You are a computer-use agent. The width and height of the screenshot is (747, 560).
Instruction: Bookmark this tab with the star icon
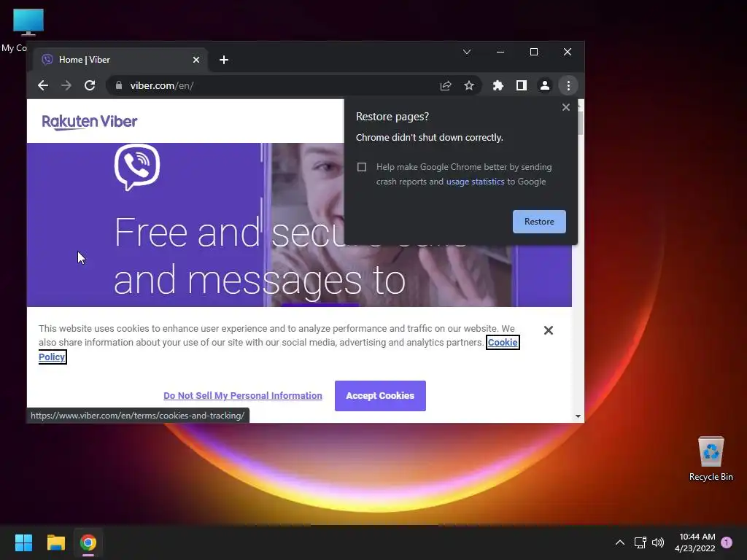pyautogui.click(x=469, y=86)
